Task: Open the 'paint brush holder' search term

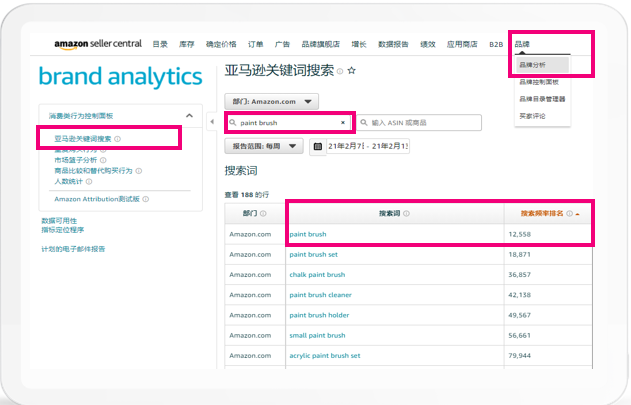Action: click(319, 315)
